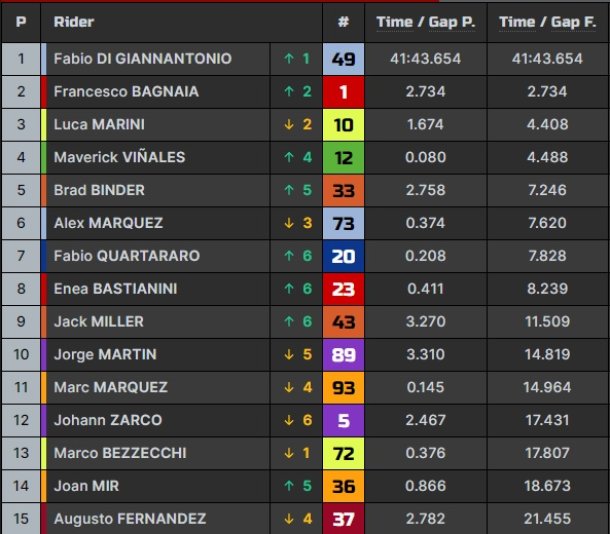Click the down arrow for Augusto Fernandez
The height and width of the screenshot is (534, 610).
pos(289,519)
